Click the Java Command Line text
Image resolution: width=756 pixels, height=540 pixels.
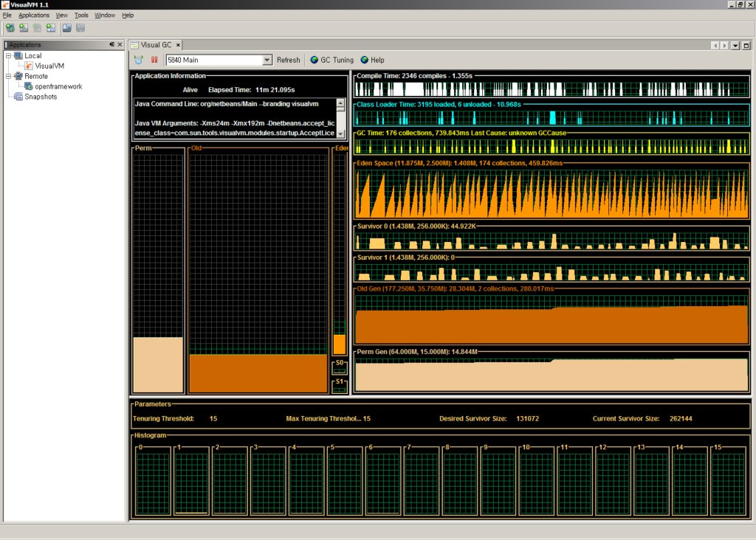click(x=227, y=103)
